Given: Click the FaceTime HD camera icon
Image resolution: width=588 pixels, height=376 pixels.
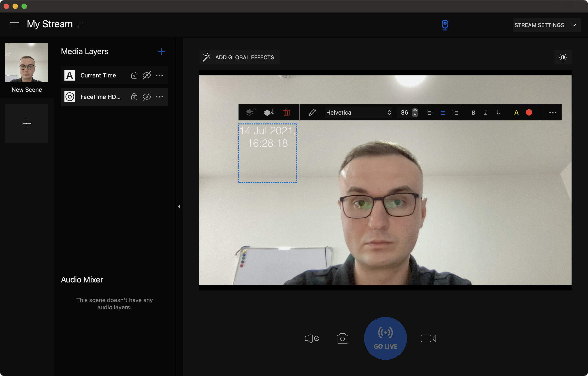Looking at the screenshot, I should point(70,97).
